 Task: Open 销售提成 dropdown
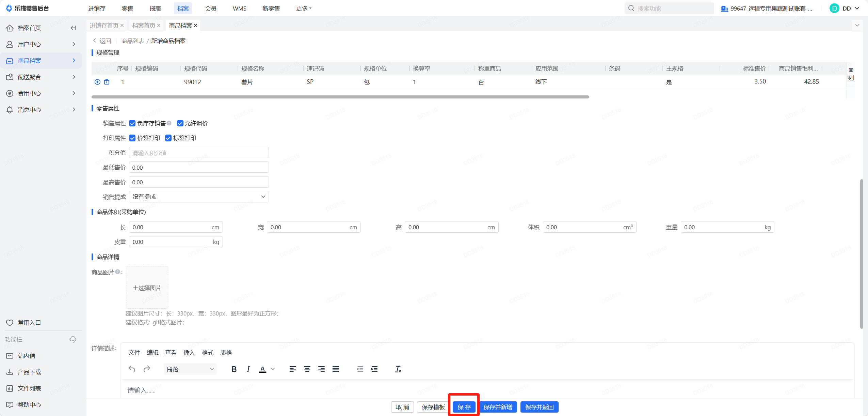(x=199, y=197)
